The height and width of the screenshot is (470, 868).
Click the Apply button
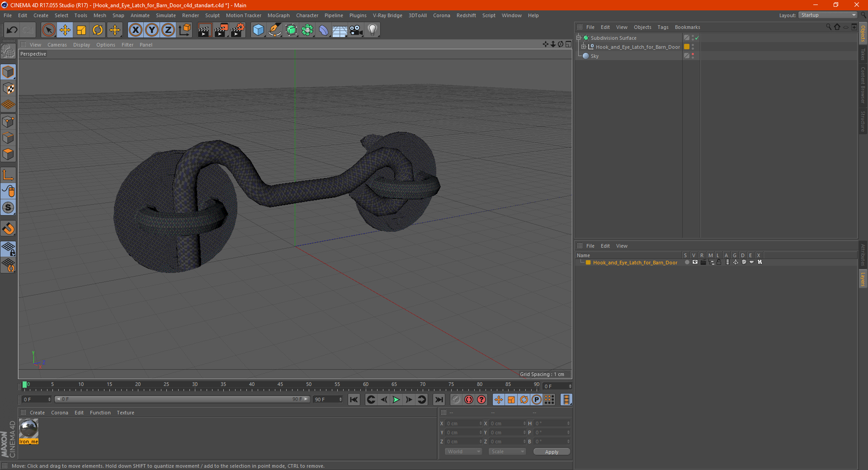coord(552,452)
